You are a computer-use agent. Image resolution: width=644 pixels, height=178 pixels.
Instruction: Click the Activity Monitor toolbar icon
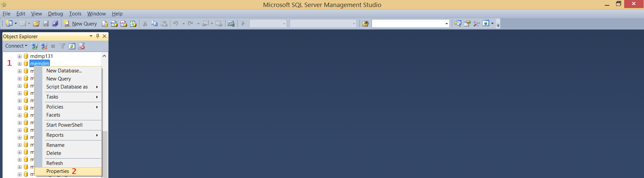pyautogui.click(x=231, y=23)
